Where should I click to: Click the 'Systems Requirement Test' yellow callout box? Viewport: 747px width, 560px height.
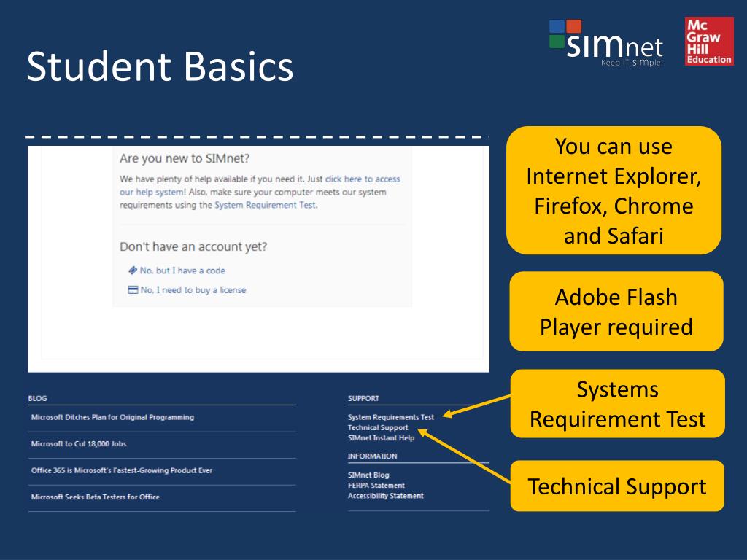pyautogui.click(x=617, y=404)
